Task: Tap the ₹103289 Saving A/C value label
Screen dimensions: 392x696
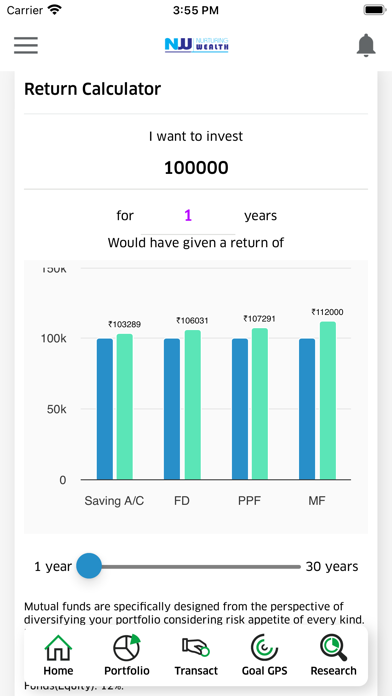Action: tap(125, 324)
